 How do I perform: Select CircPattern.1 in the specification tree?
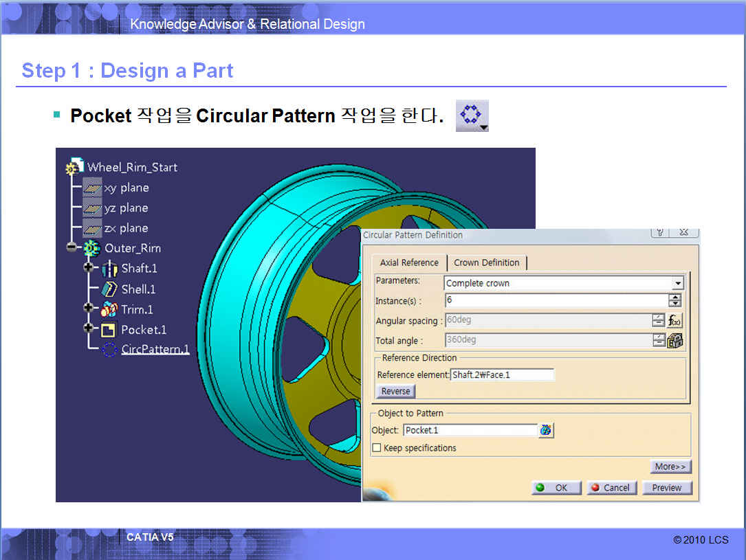[x=155, y=349]
